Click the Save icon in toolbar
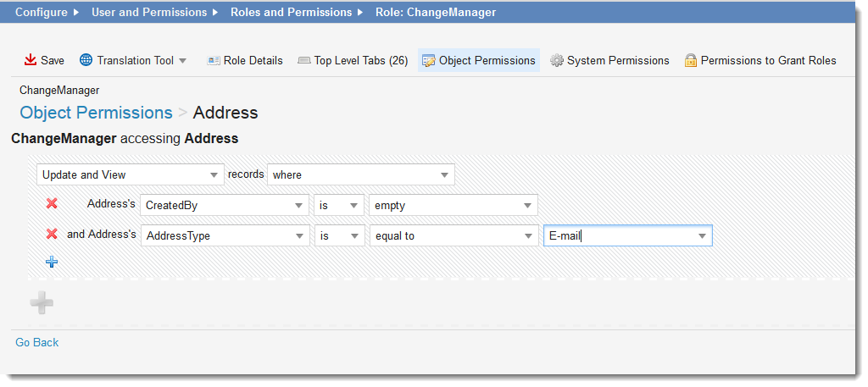The height and width of the screenshot is (387, 868). 31,60
